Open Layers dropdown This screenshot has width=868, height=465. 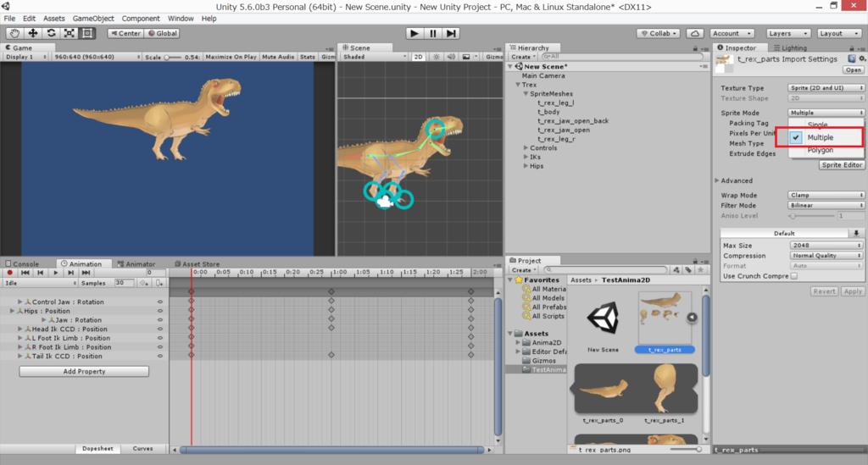tap(787, 33)
